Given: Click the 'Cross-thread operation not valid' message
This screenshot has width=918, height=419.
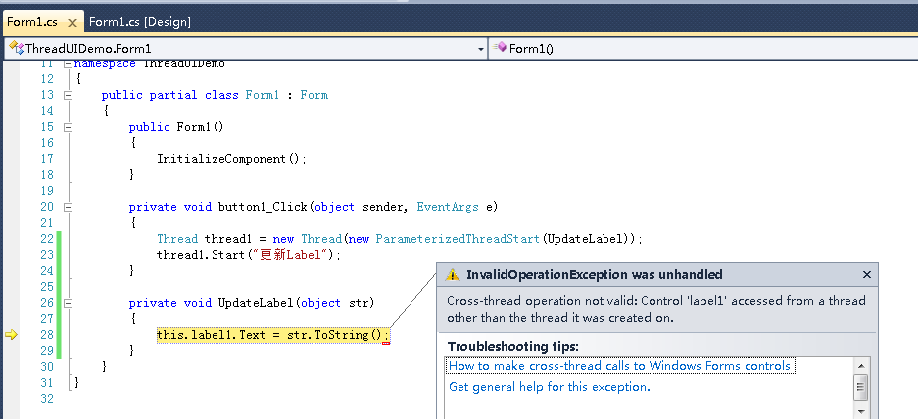Looking at the screenshot, I should pos(656,310).
